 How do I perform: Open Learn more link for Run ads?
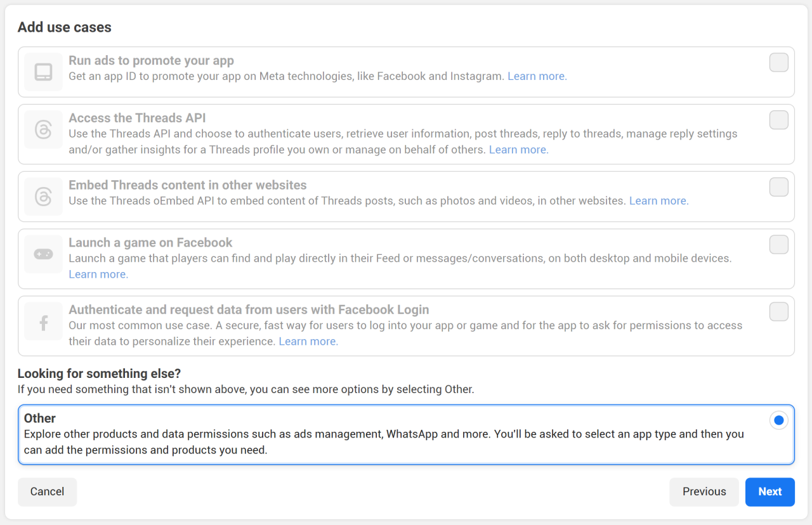click(x=537, y=76)
